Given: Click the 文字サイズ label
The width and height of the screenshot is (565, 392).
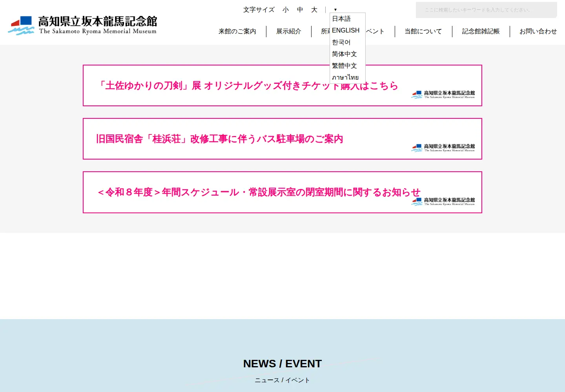Looking at the screenshot, I should pos(259,10).
